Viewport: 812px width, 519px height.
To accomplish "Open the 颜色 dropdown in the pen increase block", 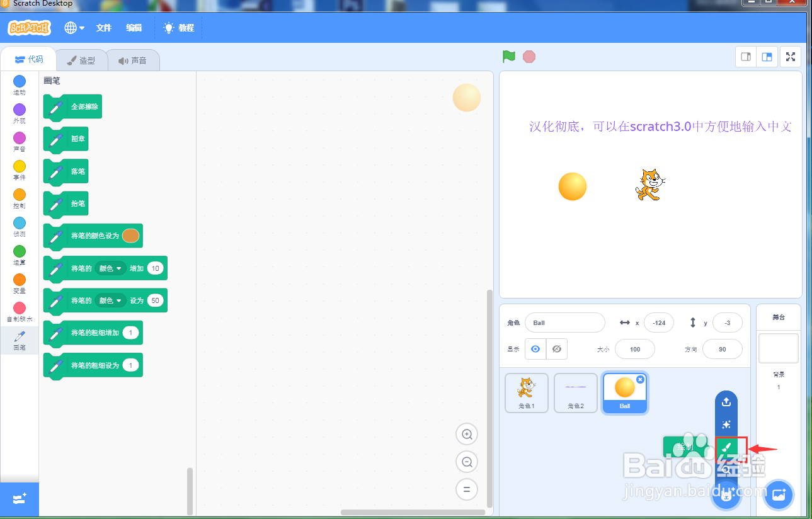I will (x=110, y=268).
